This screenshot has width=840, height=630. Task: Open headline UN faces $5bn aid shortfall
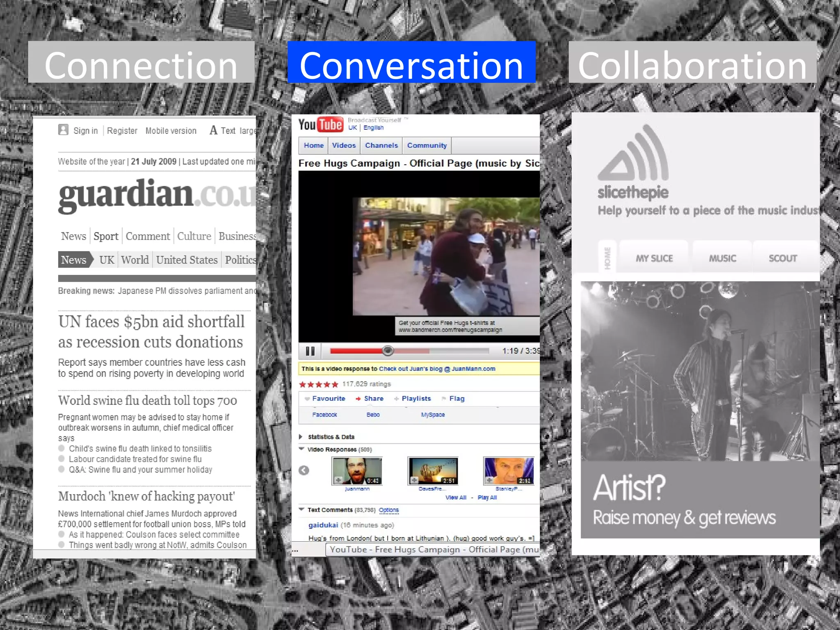pyautogui.click(x=151, y=332)
